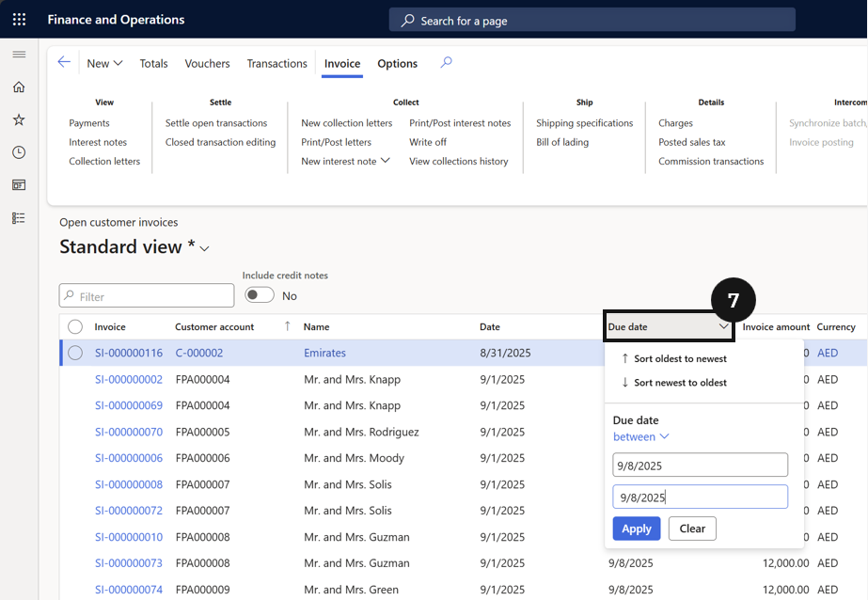Click New collection letters
Image resolution: width=868 pixels, height=600 pixels.
tap(346, 123)
